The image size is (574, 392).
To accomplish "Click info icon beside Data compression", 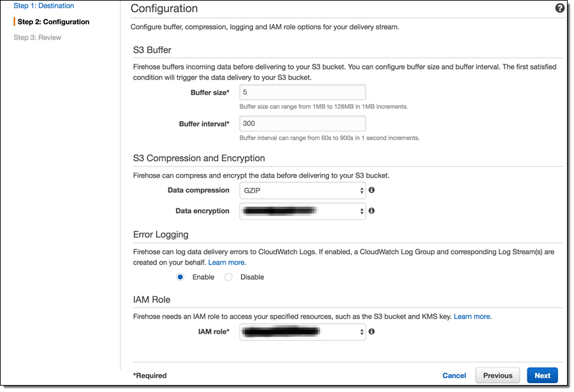I will point(372,190).
